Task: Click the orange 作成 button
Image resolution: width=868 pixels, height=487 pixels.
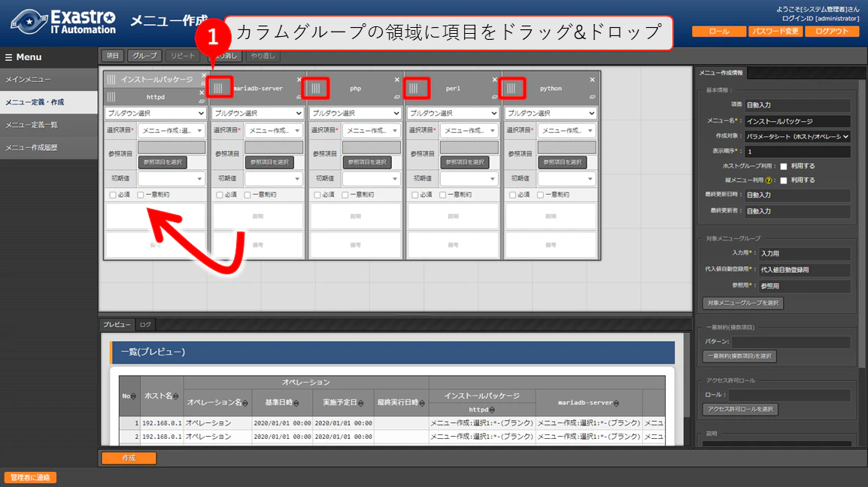Action: [129, 458]
